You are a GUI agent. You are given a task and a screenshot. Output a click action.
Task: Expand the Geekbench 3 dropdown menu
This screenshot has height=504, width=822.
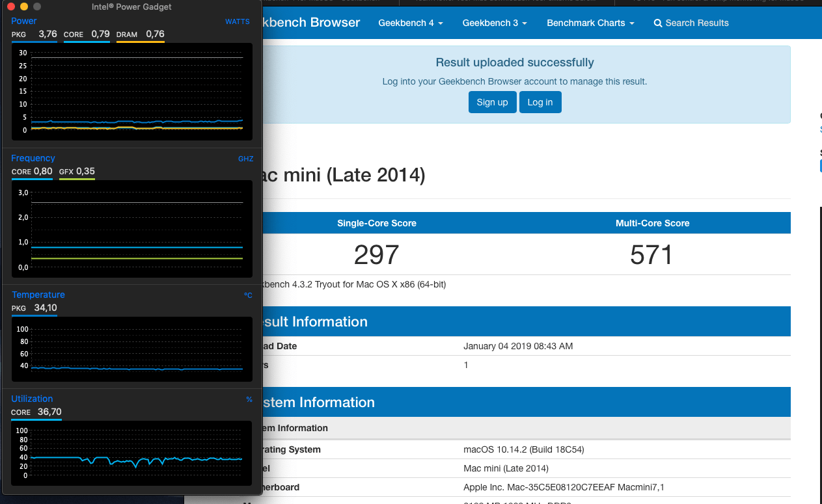coord(494,23)
